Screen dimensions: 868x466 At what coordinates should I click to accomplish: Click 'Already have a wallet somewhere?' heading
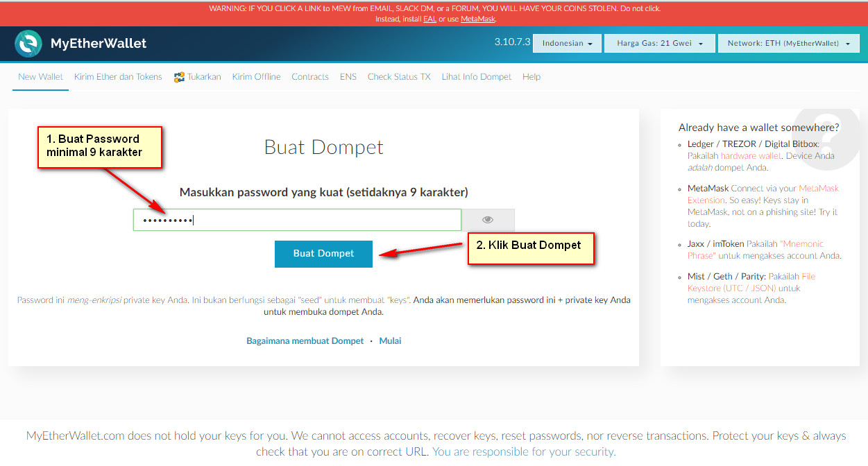tap(759, 128)
